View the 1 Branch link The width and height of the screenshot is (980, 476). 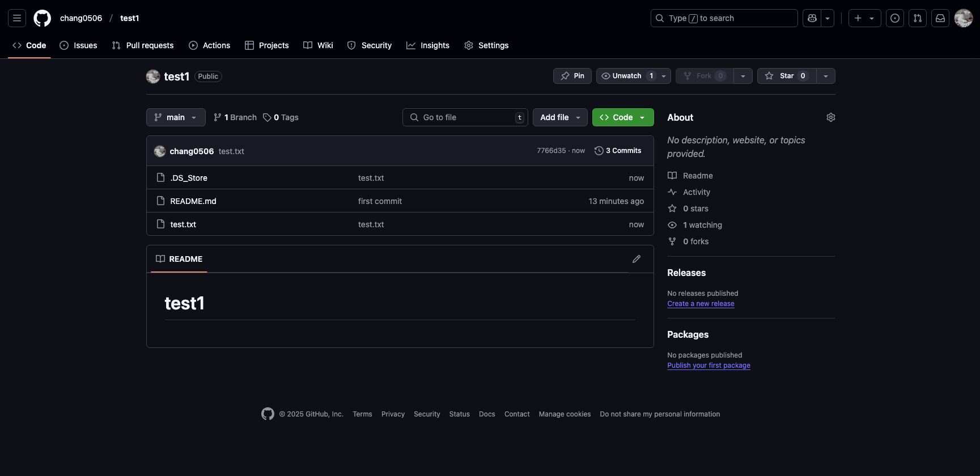(x=235, y=117)
